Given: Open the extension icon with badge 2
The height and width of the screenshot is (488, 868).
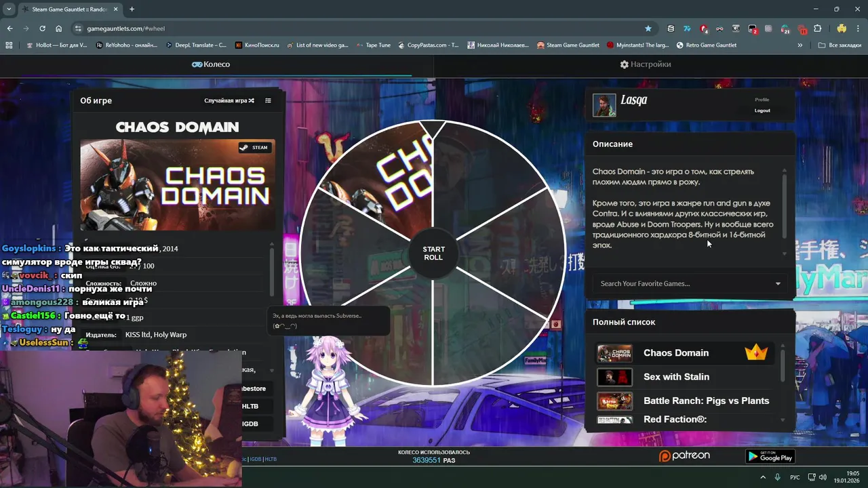Looking at the screenshot, I should (x=752, y=28).
